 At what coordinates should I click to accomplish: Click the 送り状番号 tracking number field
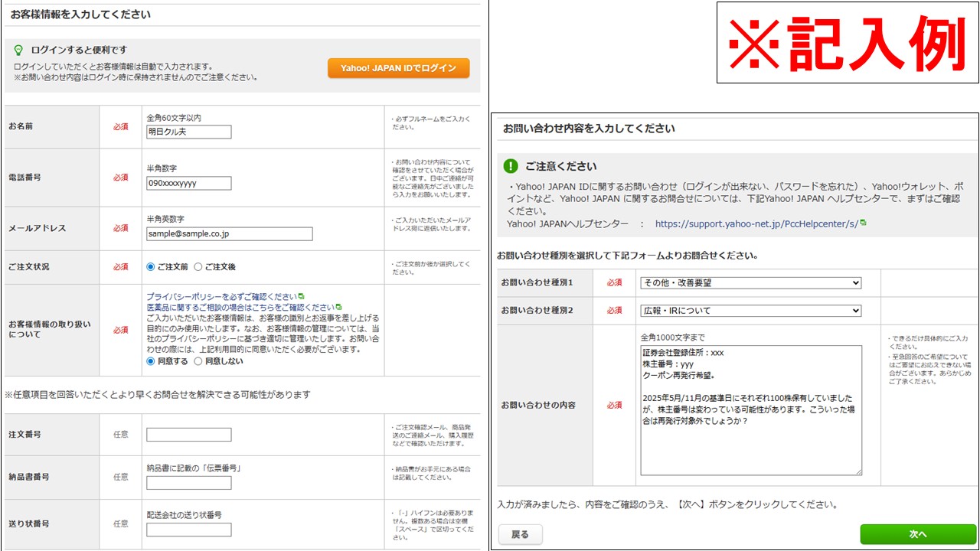(x=188, y=530)
